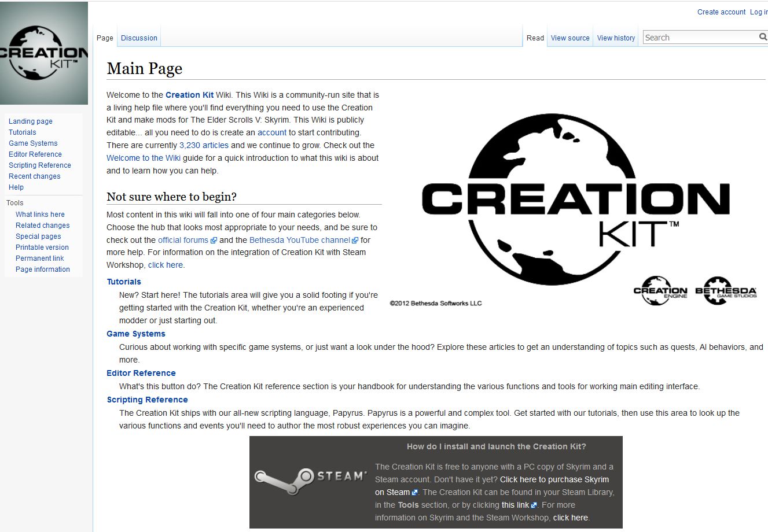The width and height of the screenshot is (768, 532).
Task: Click the Steam logo in install box
Action: click(x=311, y=481)
